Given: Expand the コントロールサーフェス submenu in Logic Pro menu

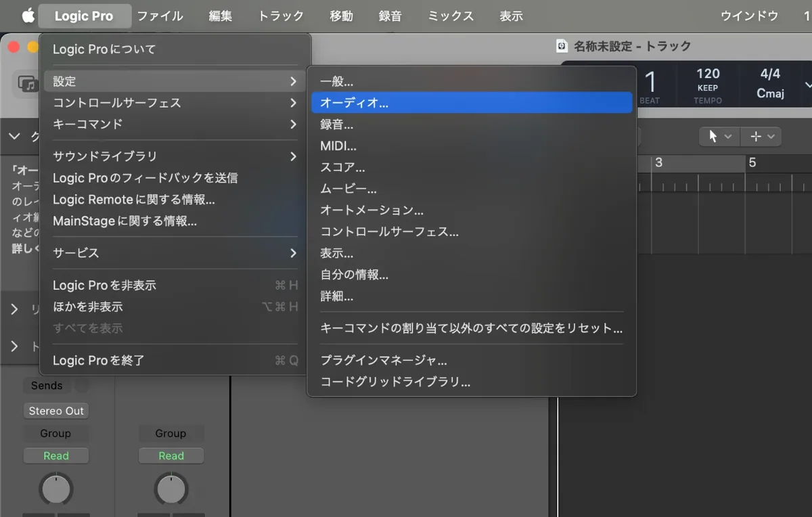Looking at the screenshot, I should [175, 103].
